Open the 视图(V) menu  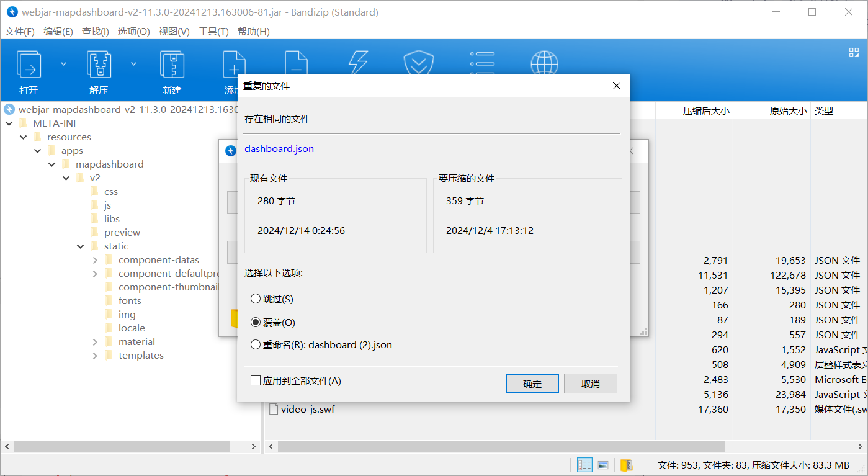pyautogui.click(x=174, y=31)
